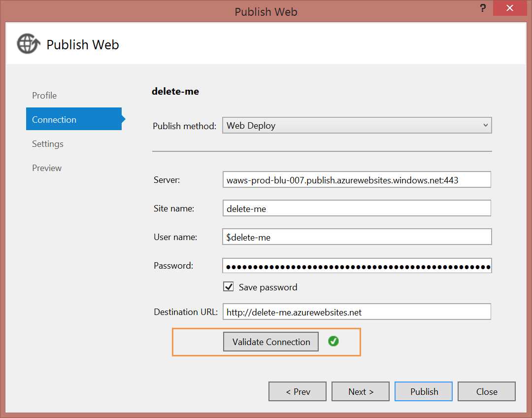Screen dimensions: 532x418
Task: Switch to the Profile step
Action: (44, 95)
